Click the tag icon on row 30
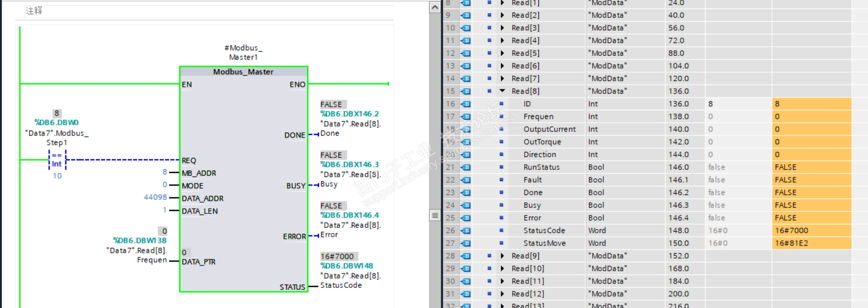 point(466,281)
